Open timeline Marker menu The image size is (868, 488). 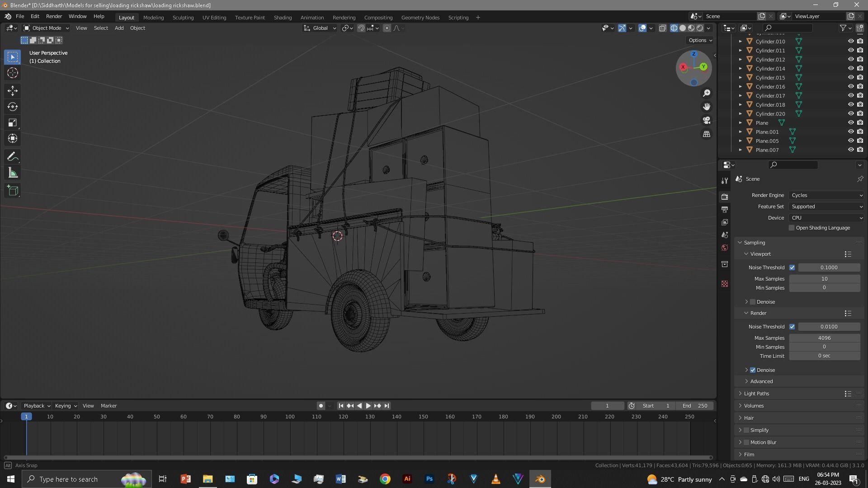108,406
